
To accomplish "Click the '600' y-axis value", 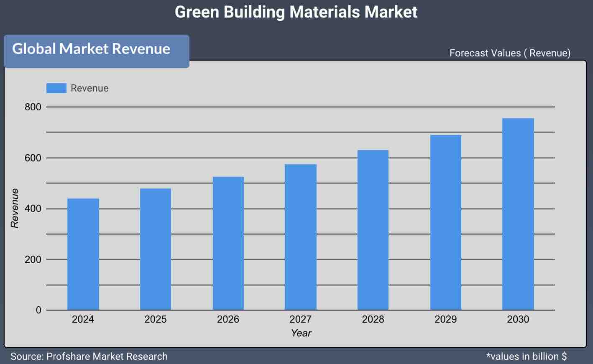I will tap(33, 158).
